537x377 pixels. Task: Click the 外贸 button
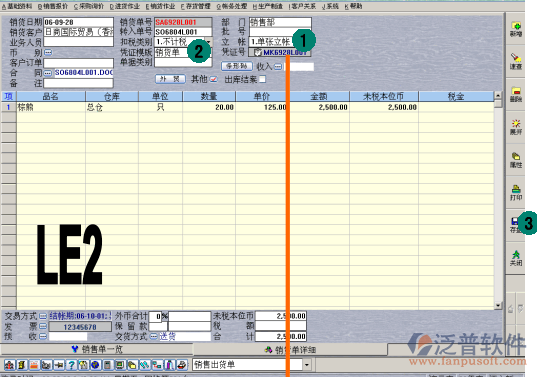click(170, 79)
